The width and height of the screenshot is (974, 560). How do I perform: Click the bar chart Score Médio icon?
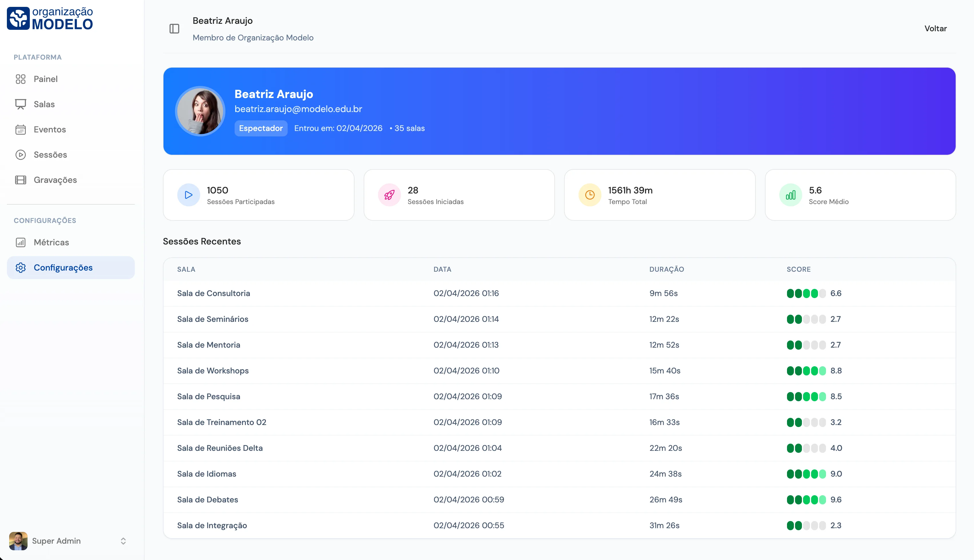click(790, 195)
